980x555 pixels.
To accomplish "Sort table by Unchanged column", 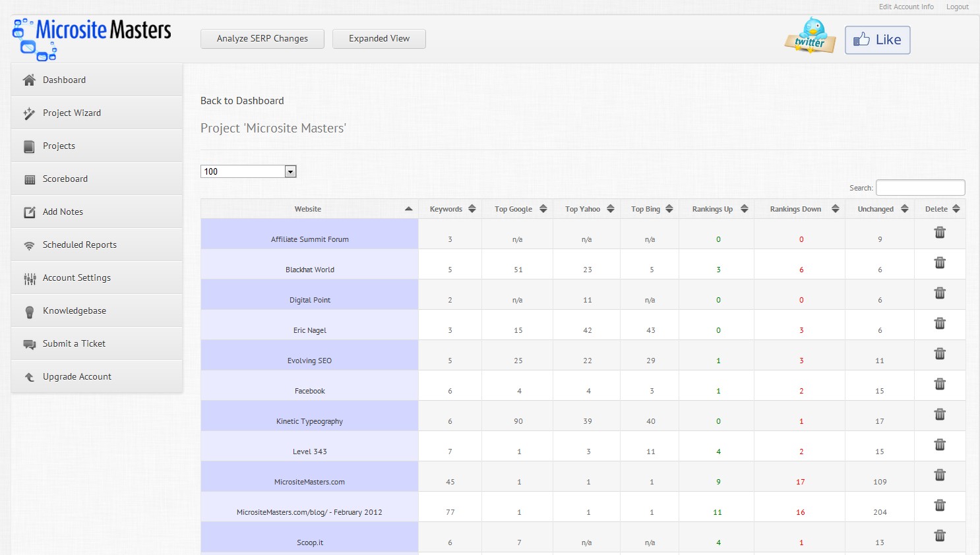I will 880,209.
